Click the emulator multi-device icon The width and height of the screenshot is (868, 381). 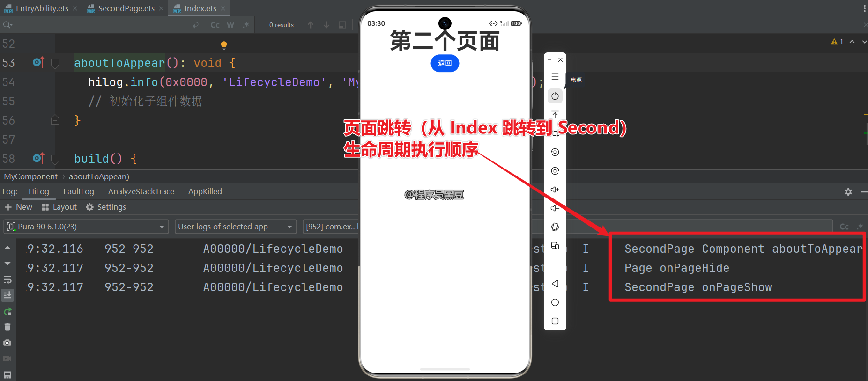(x=555, y=246)
